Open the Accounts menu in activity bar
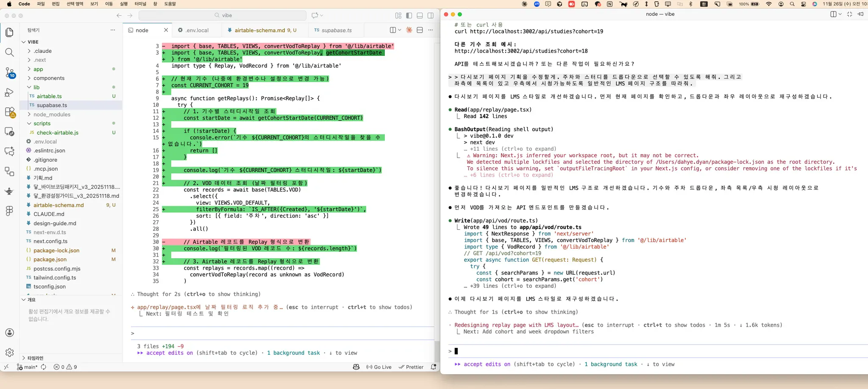 point(10,333)
